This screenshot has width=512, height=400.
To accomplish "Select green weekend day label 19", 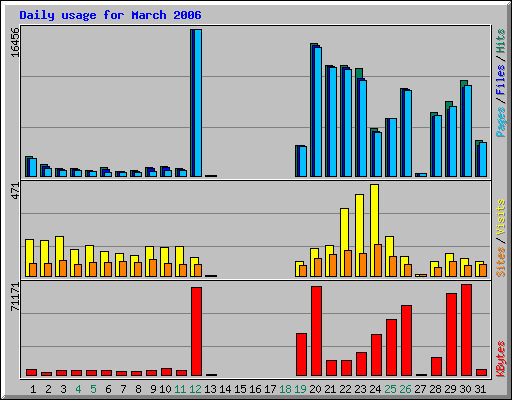I will click(300, 389).
